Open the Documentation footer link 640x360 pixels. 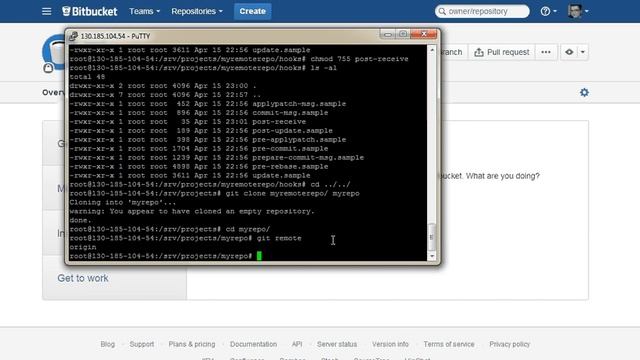click(x=253, y=344)
